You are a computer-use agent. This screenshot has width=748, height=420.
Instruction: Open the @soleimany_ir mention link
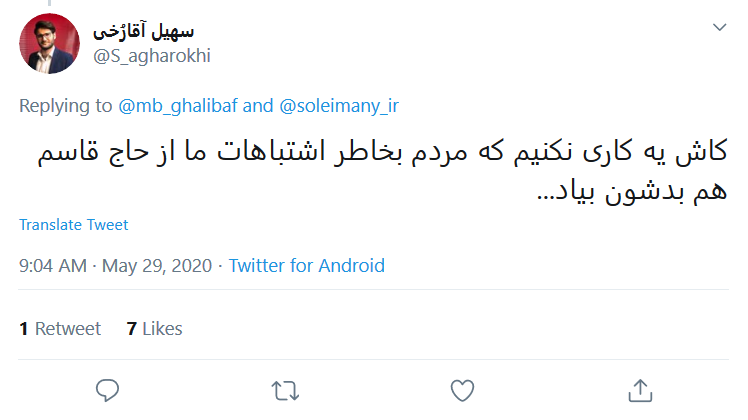pyautogui.click(x=338, y=104)
